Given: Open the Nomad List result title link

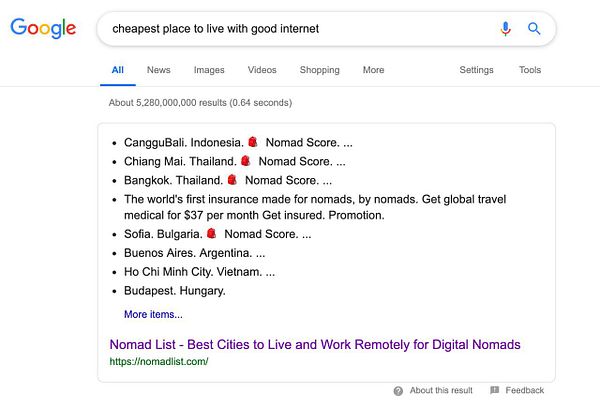Looking at the screenshot, I should [x=315, y=344].
